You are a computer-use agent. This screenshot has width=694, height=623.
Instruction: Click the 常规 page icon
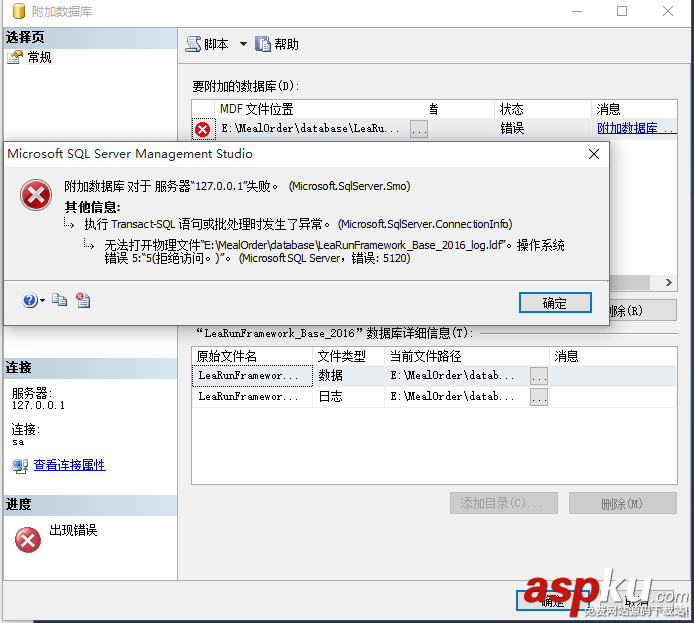coord(15,57)
